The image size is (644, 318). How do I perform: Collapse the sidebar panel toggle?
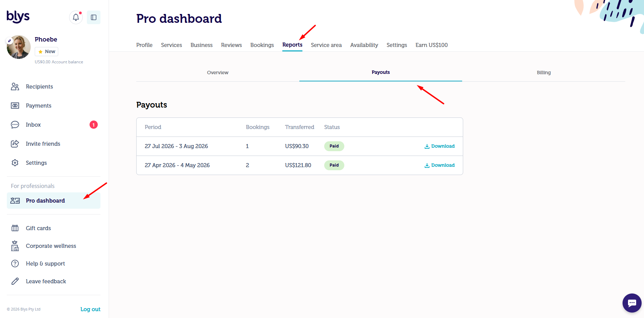click(x=94, y=17)
